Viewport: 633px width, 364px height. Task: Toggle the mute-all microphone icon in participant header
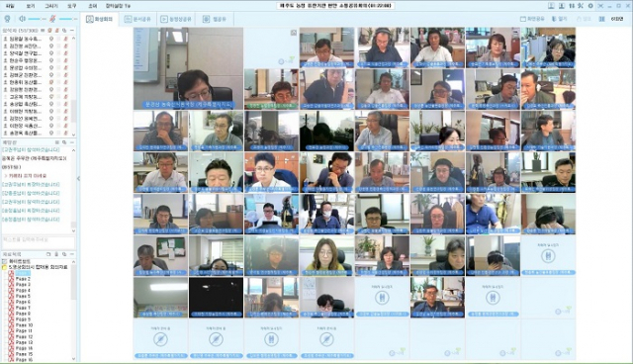click(57, 31)
